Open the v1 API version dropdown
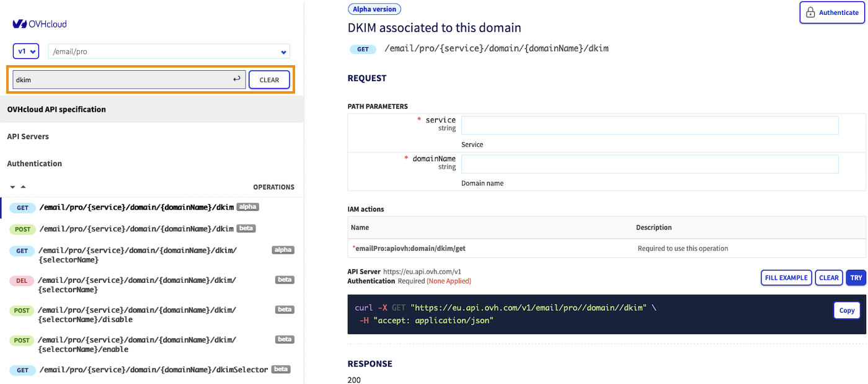Screen dimensions: 868x384 [26, 51]
